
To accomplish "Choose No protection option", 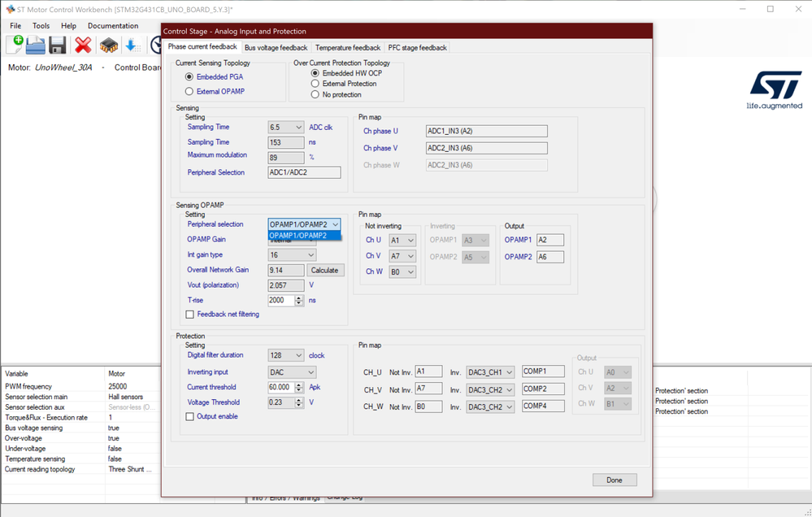I will tap(315, 94).
